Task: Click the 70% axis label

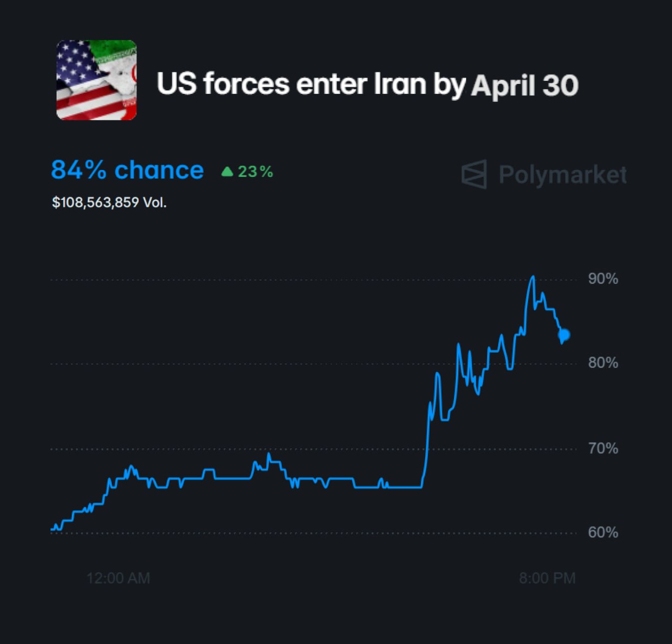Action: [x=603, y=448]
